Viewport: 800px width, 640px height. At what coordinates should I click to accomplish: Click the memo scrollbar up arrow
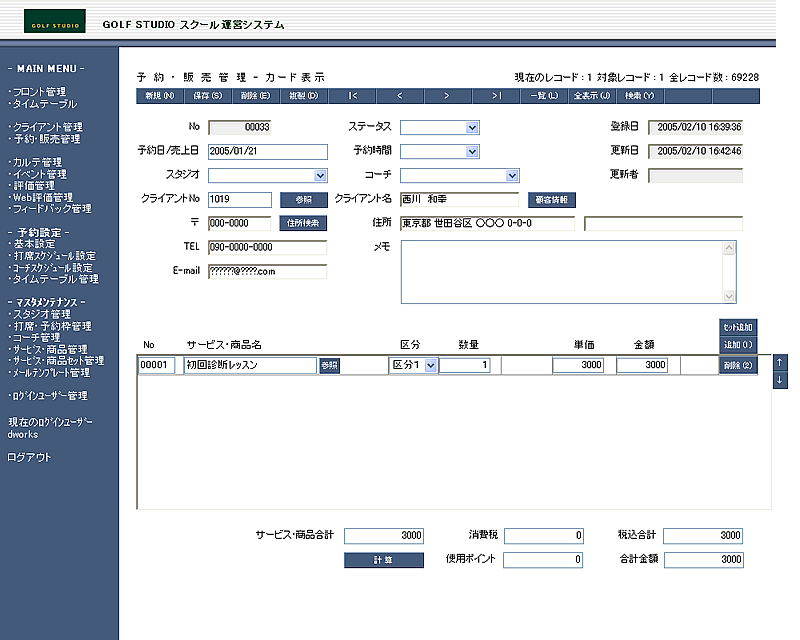729,248
